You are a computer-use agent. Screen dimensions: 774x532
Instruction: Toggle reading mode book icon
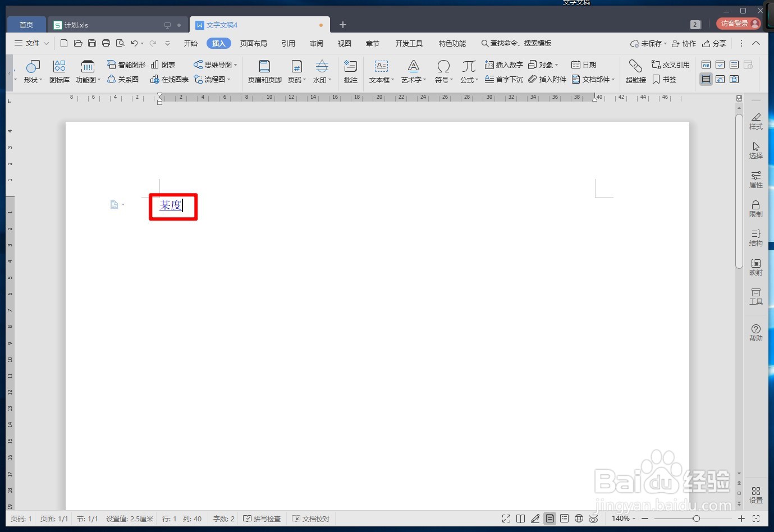521,519
